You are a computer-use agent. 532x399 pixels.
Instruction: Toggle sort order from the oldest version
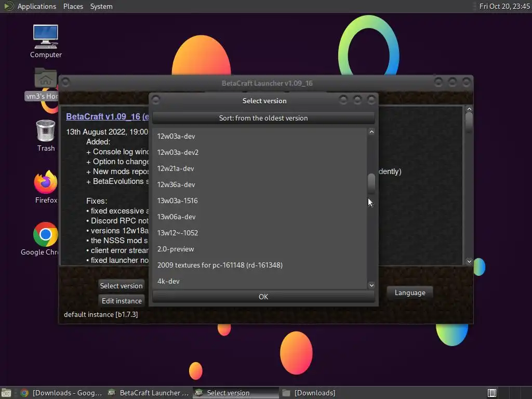coord(263,118)
